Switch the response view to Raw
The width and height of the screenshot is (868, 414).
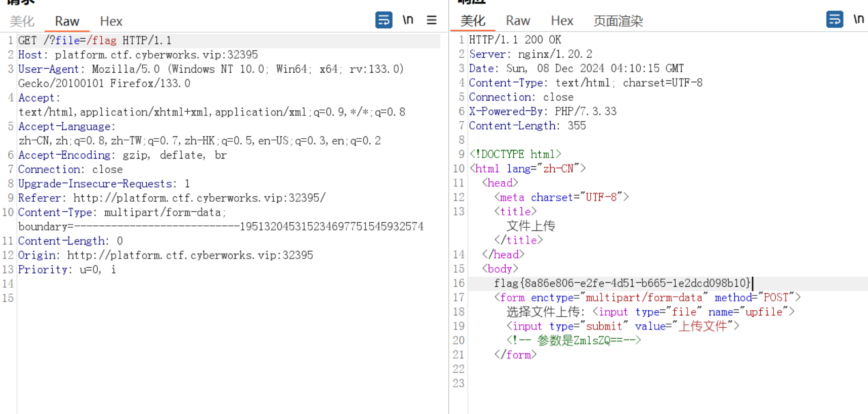tap(518, 20)
